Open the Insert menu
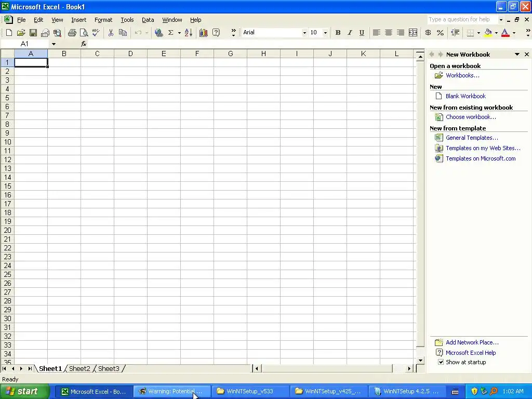Image resolution: width=532 pixels, height=399 pixels. pyautogui.click(x=79, y=20)
